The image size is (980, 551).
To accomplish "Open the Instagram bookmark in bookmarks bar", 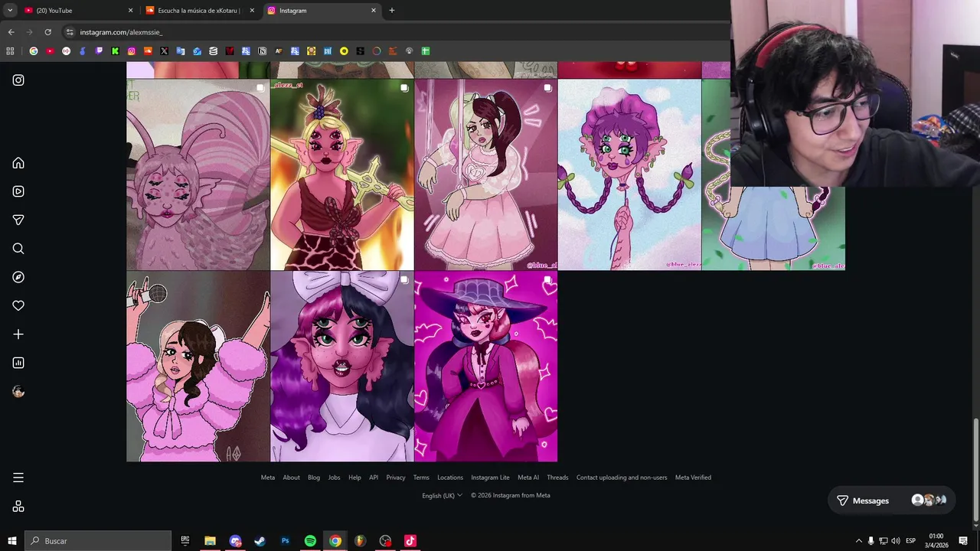I will click(x=132, y=51).
